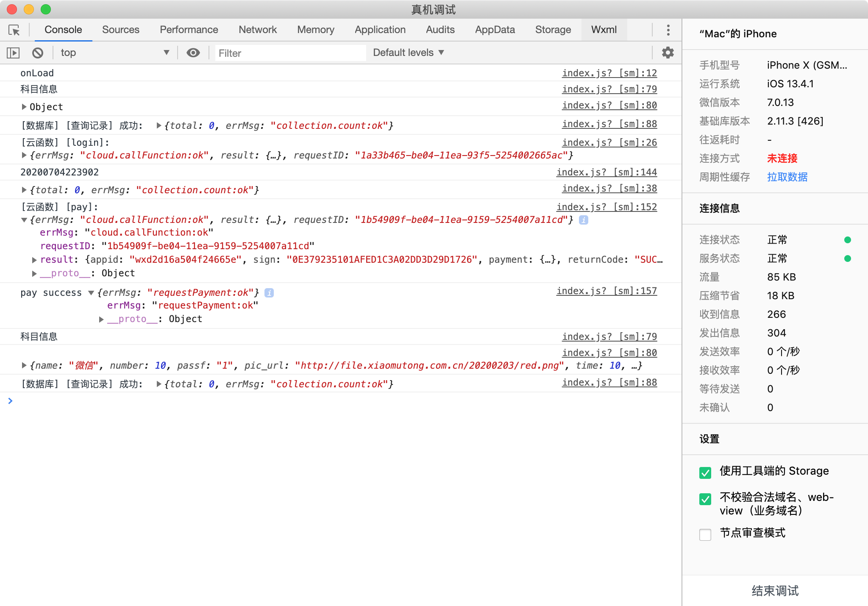The image size is (868, 606).
Task: Activate the element inspector arrow icon
Action: point(14,30)
